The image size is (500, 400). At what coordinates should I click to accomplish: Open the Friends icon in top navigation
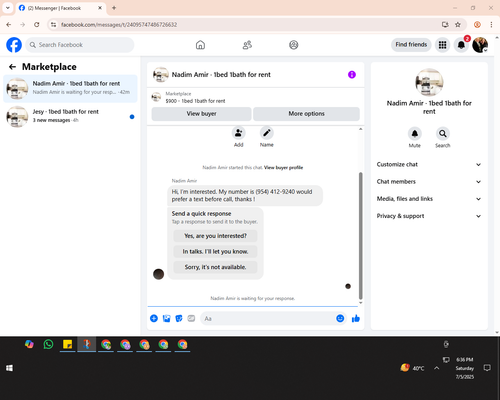pos(247,45)
